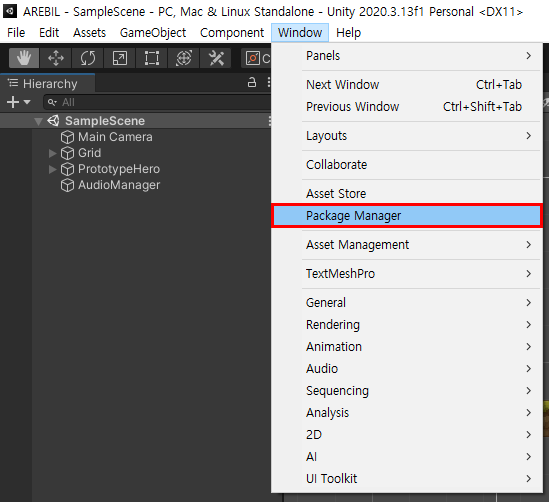549x502 pixels.
Task: Open Asset Store from the Window menu
Action: [407, 194]
